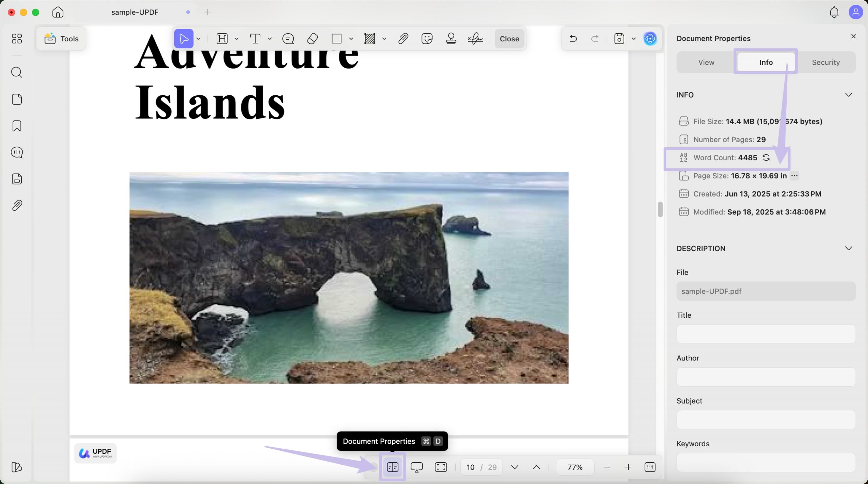The width and height of the screenshot is (868, 484).
Task: Switch to the Security tab
Action: coord(826,62)
